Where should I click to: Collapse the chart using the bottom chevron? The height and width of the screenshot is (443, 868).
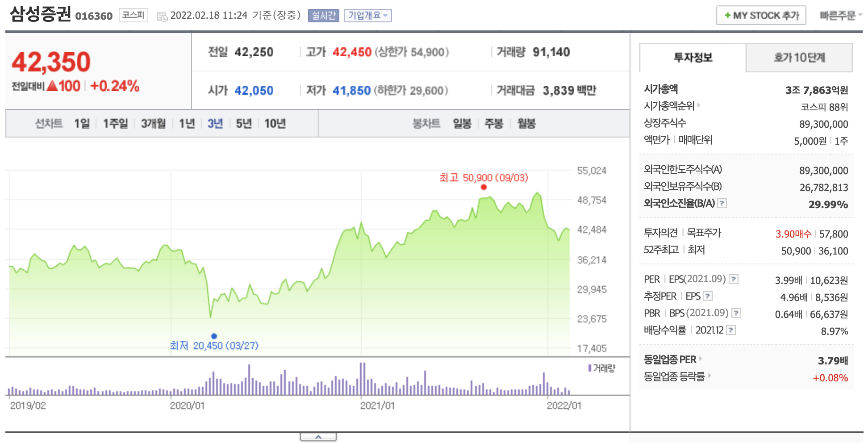tap(318, 437)
